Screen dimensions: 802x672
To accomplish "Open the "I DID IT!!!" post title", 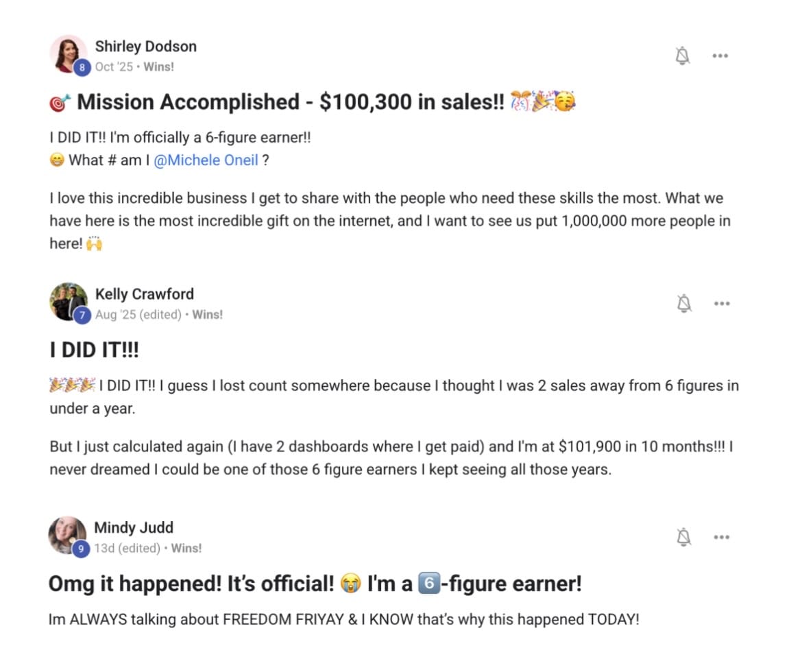I will pyautogui.click(x=94, y=350).
